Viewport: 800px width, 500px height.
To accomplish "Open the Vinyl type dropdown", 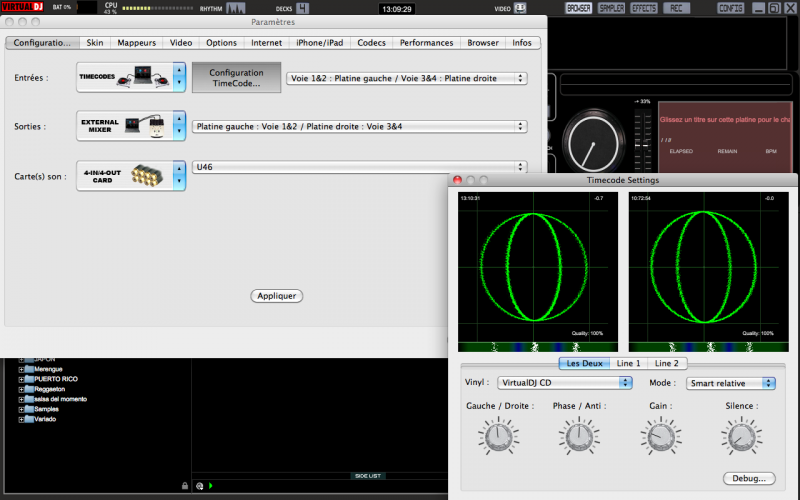I will point(565,382).
